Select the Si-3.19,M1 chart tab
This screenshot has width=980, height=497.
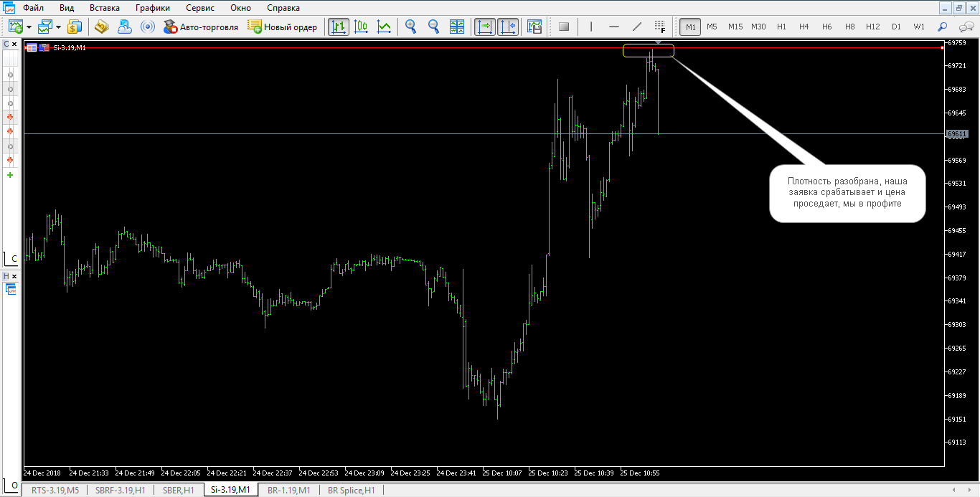click(x=230, y=490)
